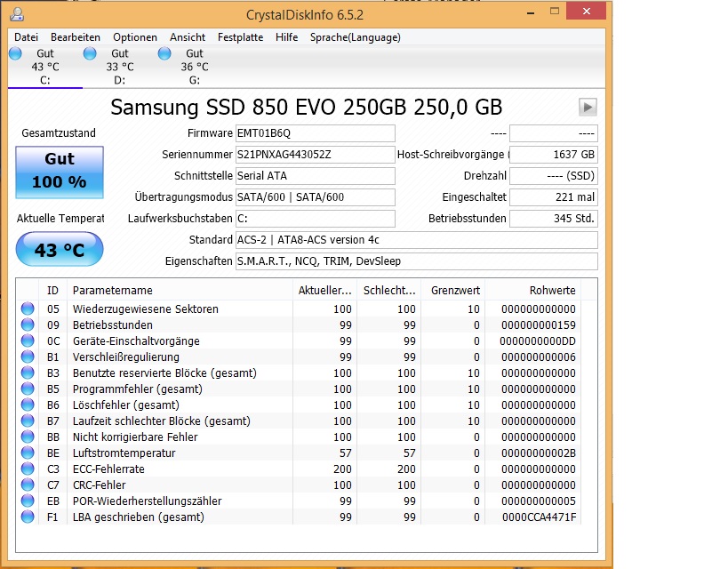Open the Festplatte menu

(240, 37)
